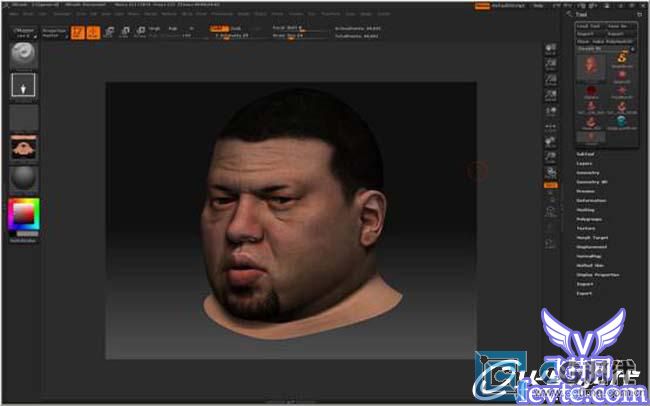The height and width of the screenshot is (406, 650).
Task: Enable M material-only paint mode
Action: [x=192, y=29]
